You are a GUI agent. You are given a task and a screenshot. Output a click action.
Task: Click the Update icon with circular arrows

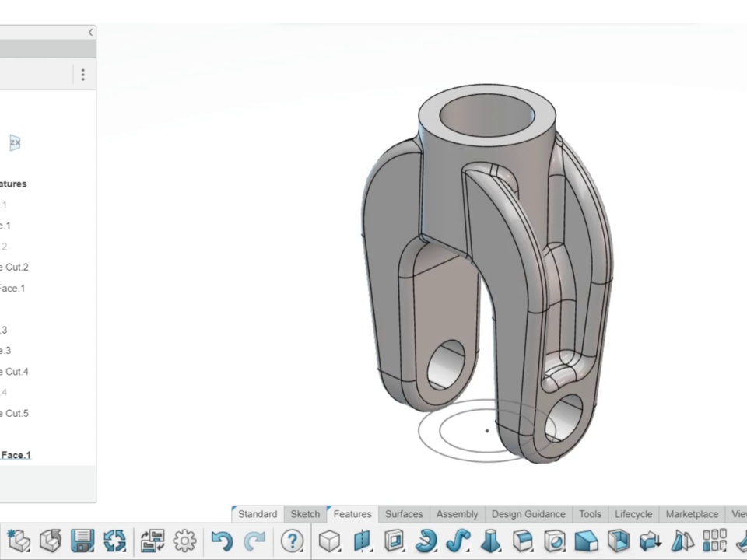coord(114,541)
